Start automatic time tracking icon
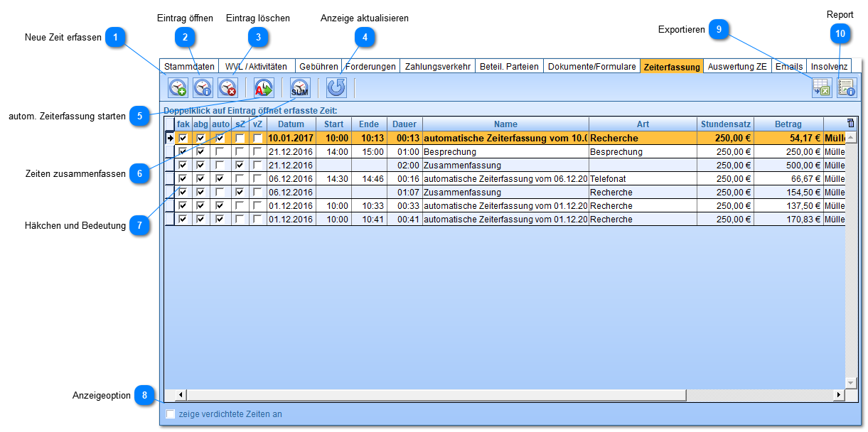Viewport: 868px width, 432px height. pos(264,87)
